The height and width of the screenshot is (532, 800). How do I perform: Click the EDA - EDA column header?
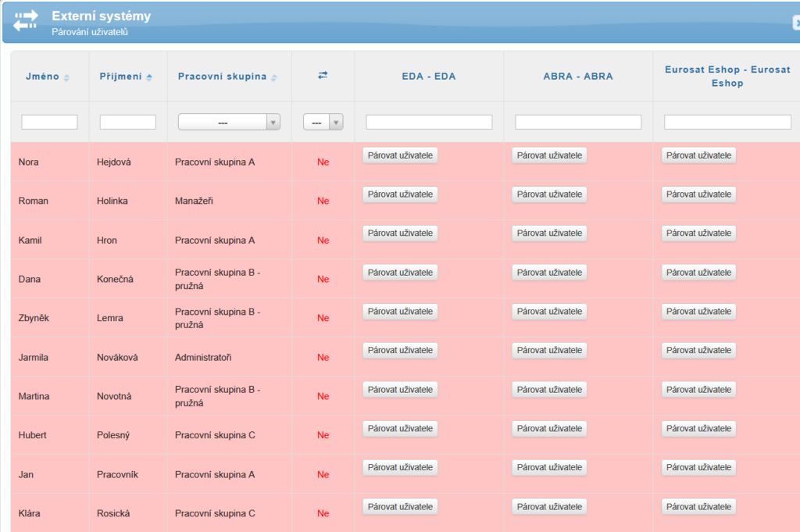429,76
